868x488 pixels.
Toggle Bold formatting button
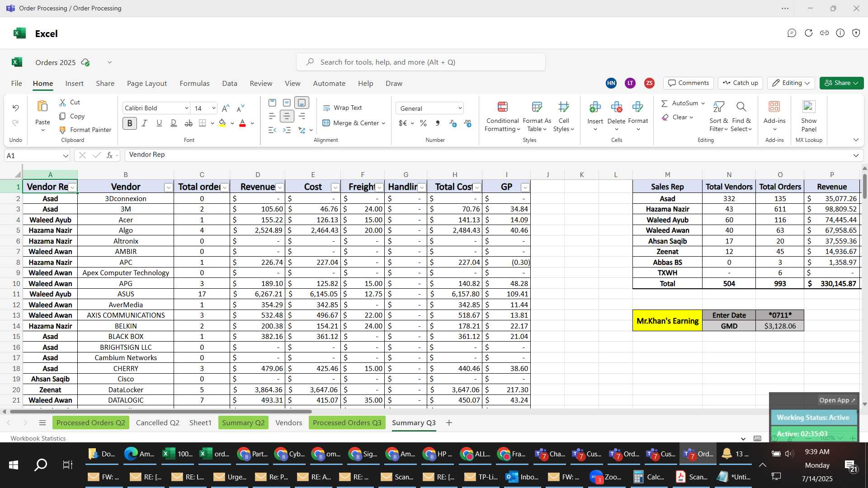pyautogui.click(x=130, y=123)
